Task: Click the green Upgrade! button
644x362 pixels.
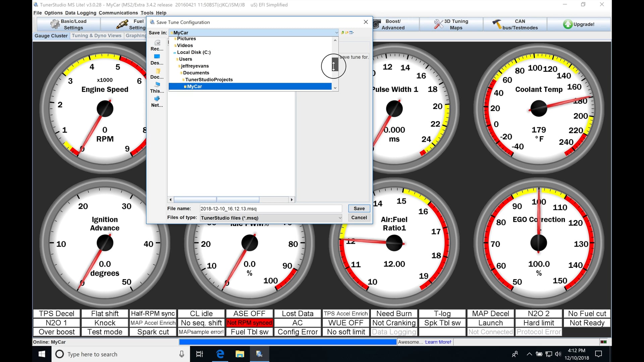Action: 579,24
